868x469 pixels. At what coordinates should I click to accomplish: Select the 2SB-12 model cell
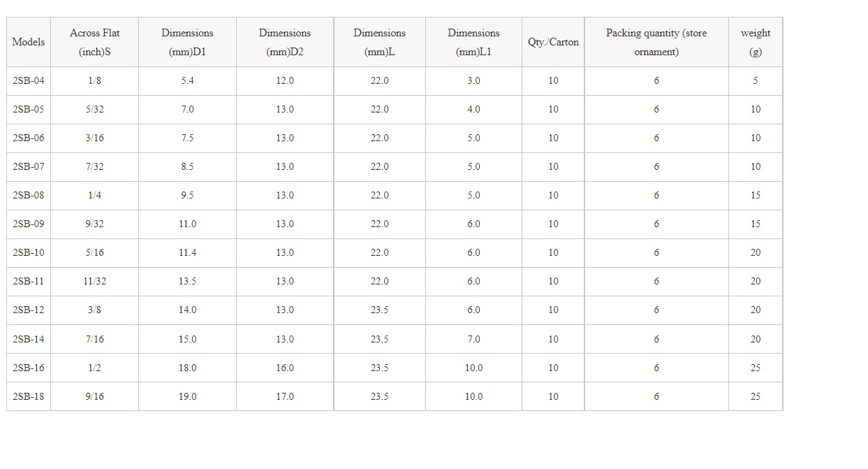[29, 310]
